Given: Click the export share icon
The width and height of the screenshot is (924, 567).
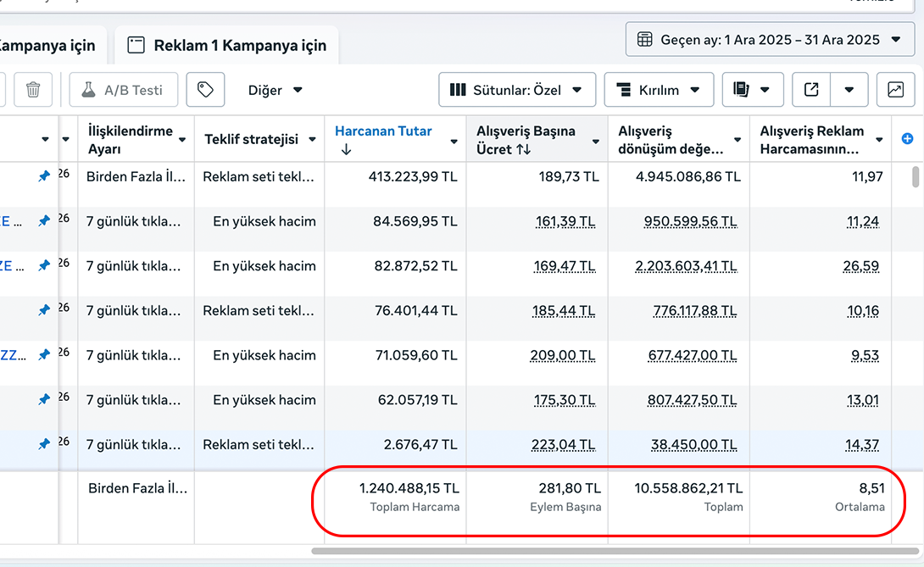Looking at the screenshot, I should pos(811,90).
